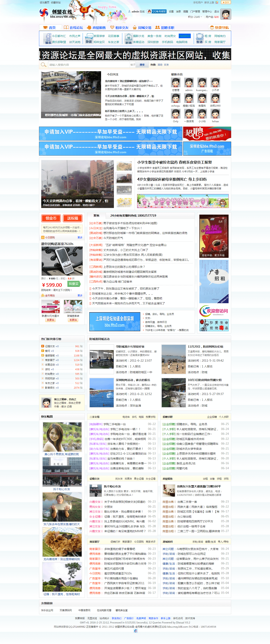This screenshot has width=270, height=644.
Task: Click the 设为首页 link at top
Action: point(44,2)
